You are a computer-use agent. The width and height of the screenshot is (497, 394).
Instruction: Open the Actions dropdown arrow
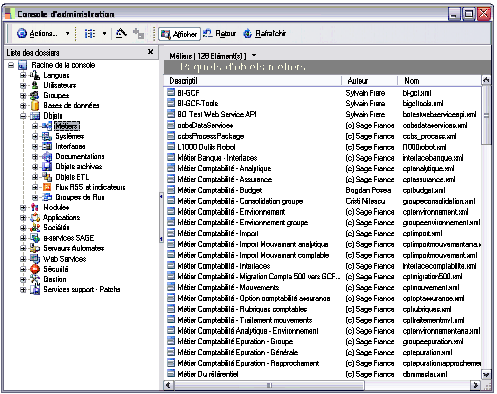point(68,34)
